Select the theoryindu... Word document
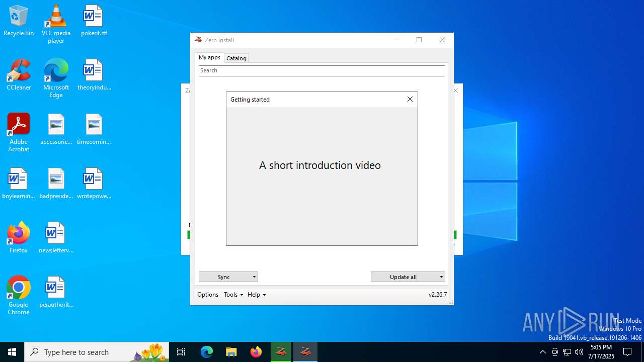Screen dimensions: 644x362 94,75
